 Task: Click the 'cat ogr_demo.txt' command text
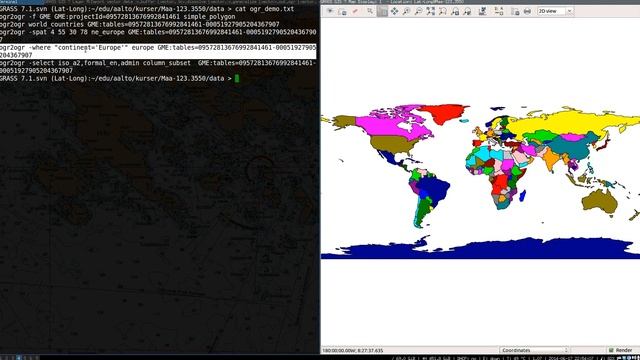point(264,9)
